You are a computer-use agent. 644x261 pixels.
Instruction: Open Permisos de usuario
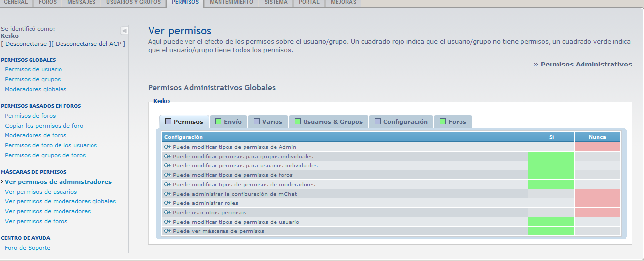pos(33,69)
